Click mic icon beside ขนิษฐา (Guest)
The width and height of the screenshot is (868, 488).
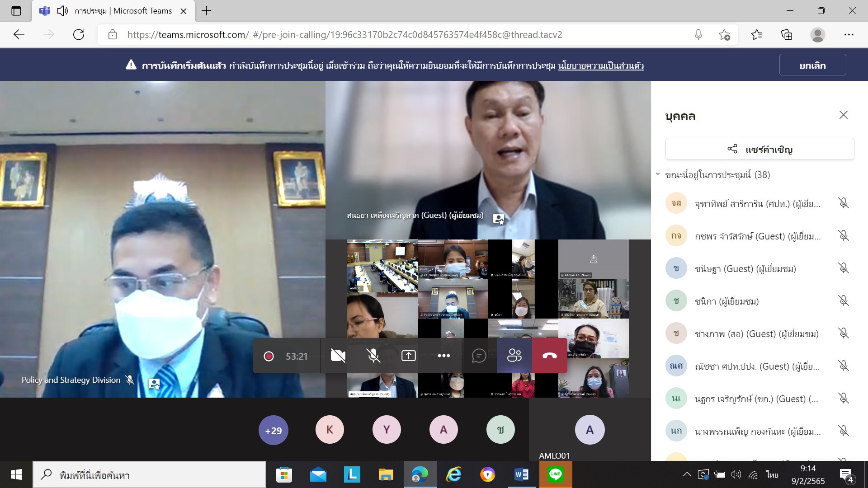tap(843, 268)
